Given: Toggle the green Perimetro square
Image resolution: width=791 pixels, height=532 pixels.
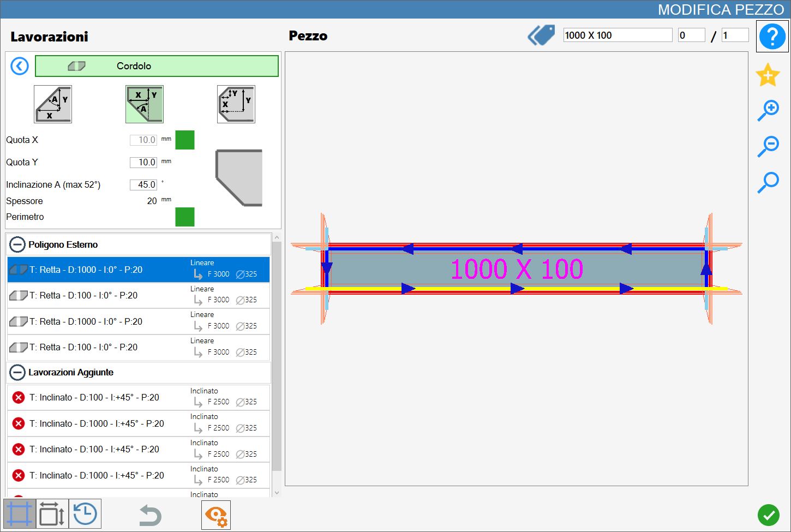Looking at the screenshot, I should [x=185, y=217].
